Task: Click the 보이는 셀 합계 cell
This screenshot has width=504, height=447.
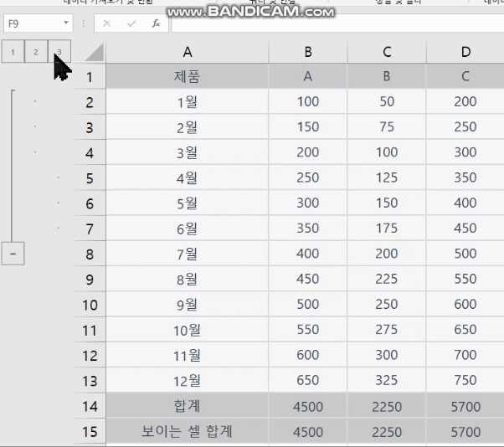Action: 188,431
